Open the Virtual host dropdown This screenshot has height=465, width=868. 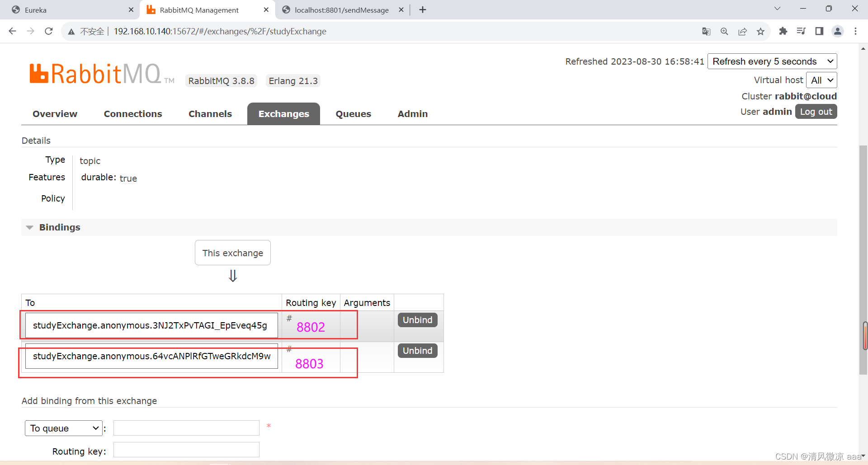click(x=821, y=80)
